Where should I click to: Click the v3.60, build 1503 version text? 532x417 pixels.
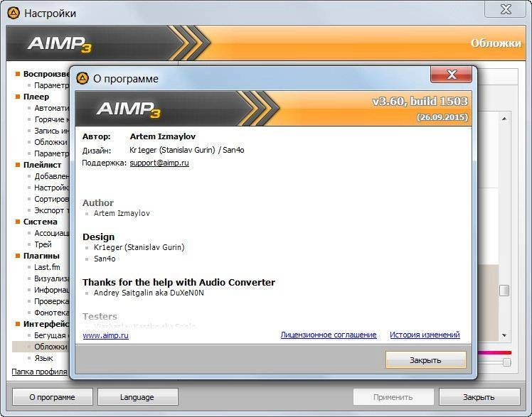420,102
